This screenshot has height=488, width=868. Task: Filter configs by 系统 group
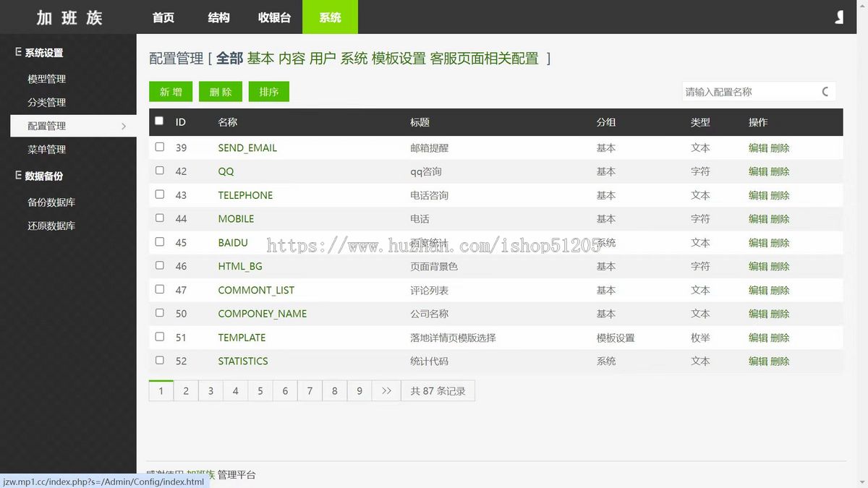[x=354, y=59]
